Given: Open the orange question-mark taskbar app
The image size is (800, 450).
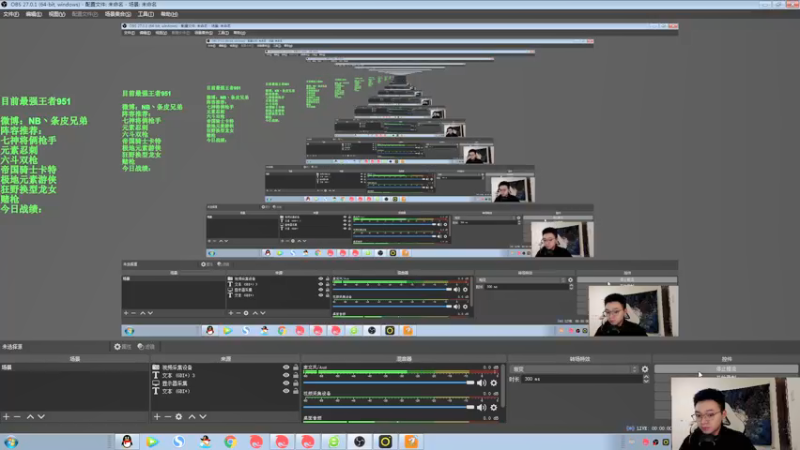Looking at the screenshot, I should (x=411, y=442).
